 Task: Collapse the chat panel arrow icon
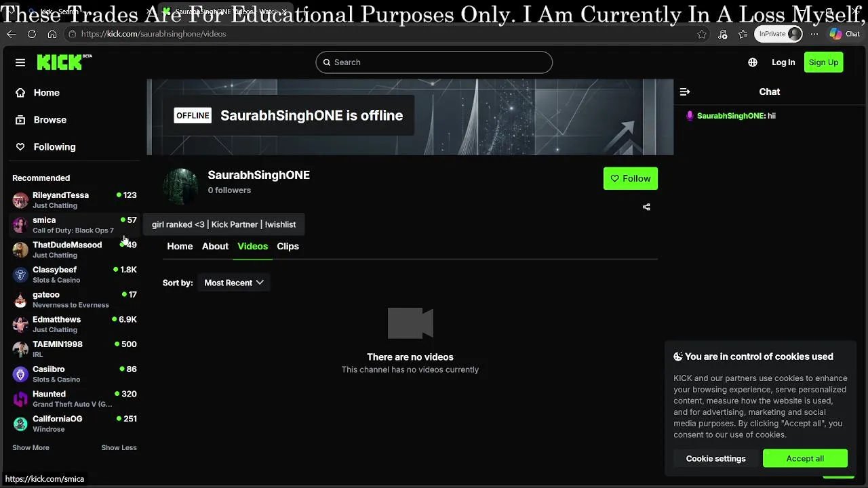tap(685, 91)
